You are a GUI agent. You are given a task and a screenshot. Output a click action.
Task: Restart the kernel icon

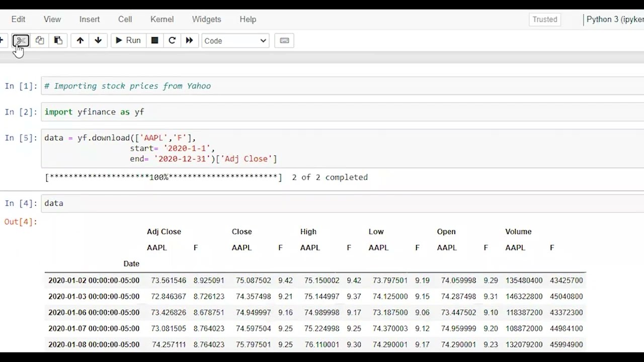tap(172, 41)
